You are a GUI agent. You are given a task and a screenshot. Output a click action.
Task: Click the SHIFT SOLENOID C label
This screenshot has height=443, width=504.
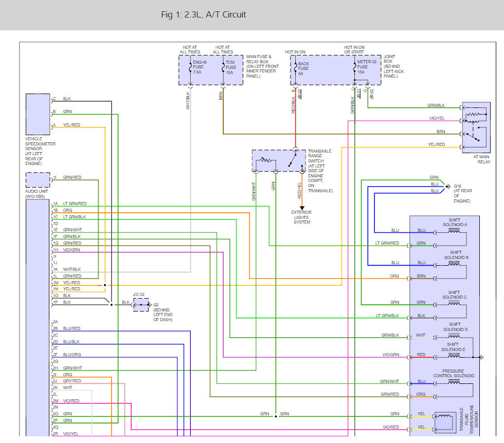tap(454, 295)
